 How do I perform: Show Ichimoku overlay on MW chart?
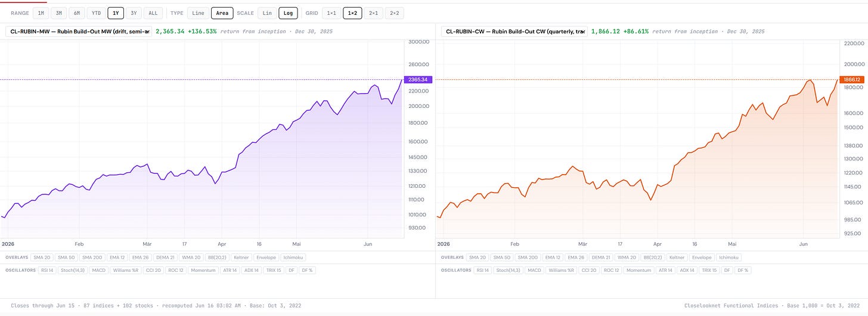pyautogui.click(x=293, y=258)
